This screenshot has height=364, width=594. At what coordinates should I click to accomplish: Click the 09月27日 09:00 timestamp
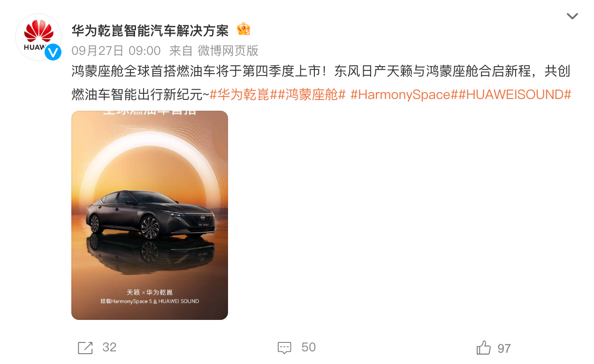(x=116, y=51)
